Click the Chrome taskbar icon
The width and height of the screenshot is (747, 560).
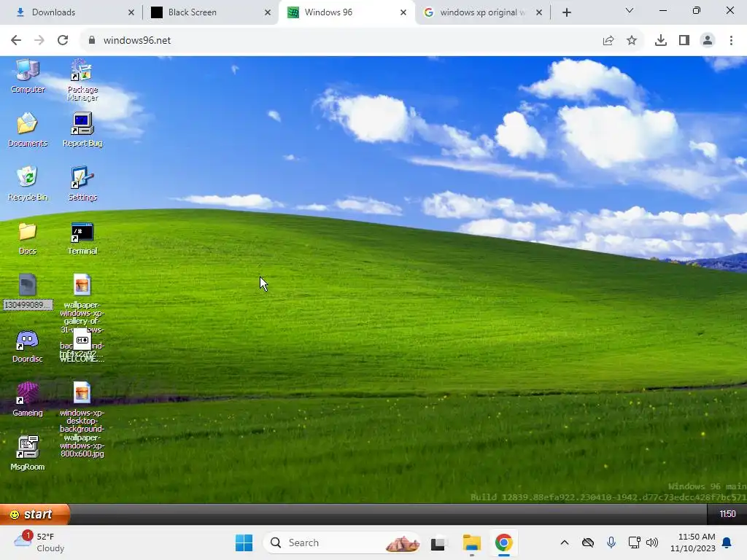click(x=503, y=542)
